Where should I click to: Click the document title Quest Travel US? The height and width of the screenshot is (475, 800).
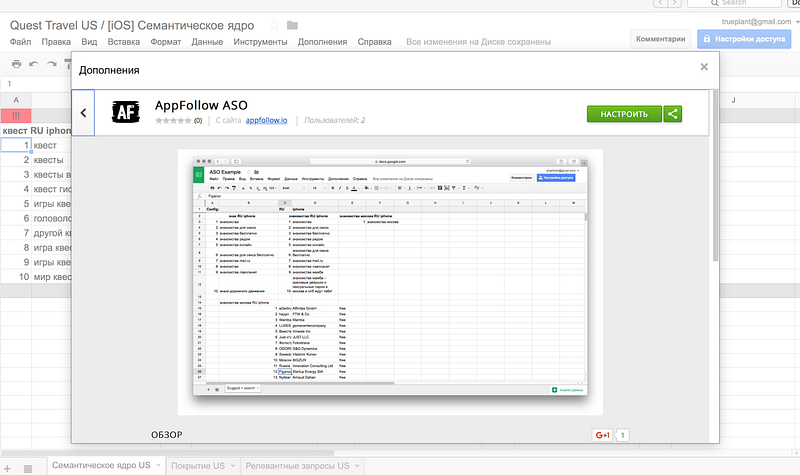coord(132,25)
